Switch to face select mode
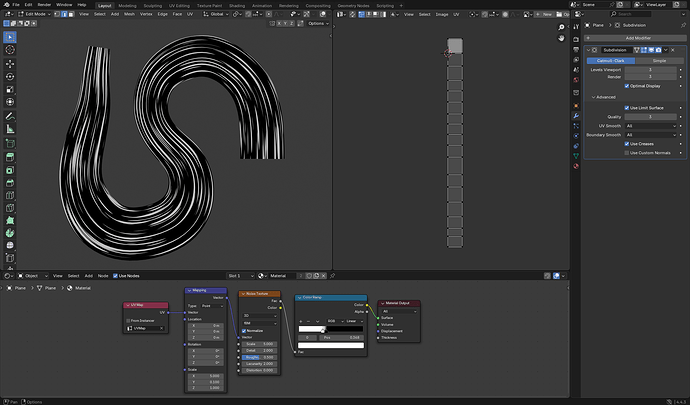 (x=71, y=14)
